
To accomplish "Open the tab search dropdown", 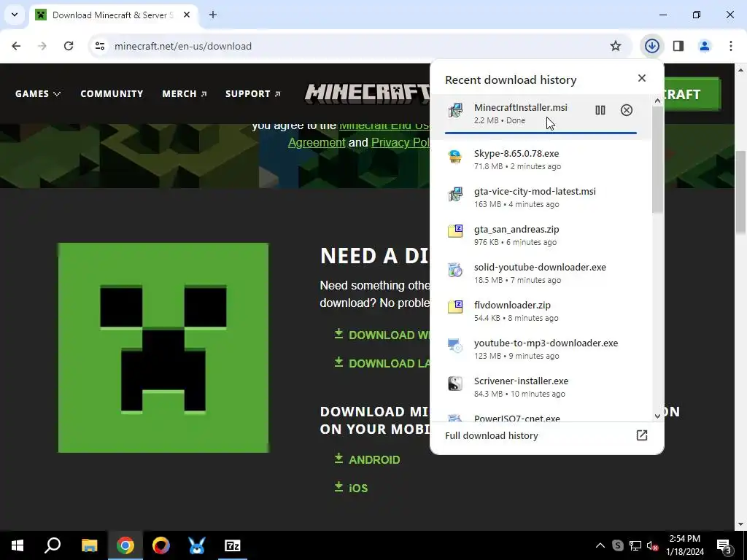I will (x=15, y=15).
